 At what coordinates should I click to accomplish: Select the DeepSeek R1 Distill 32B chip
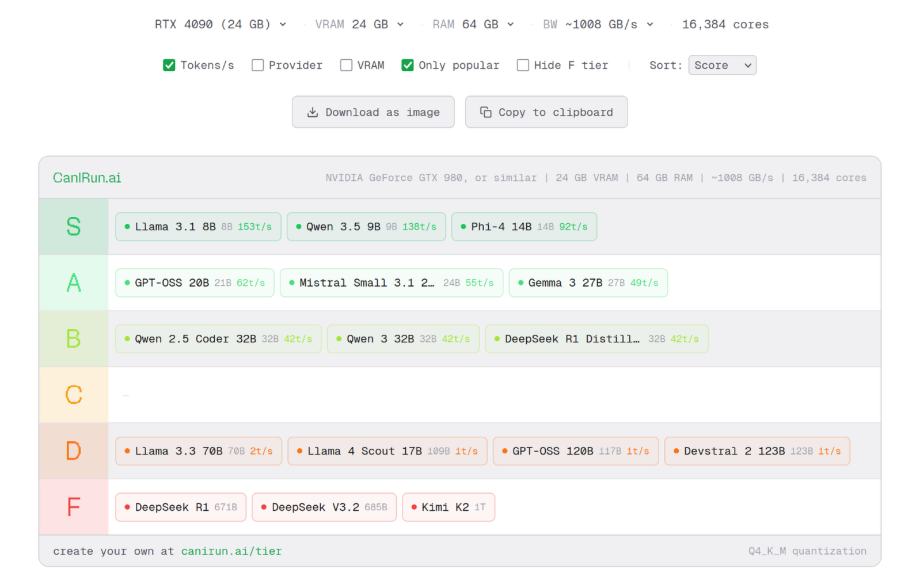point(596,339)
